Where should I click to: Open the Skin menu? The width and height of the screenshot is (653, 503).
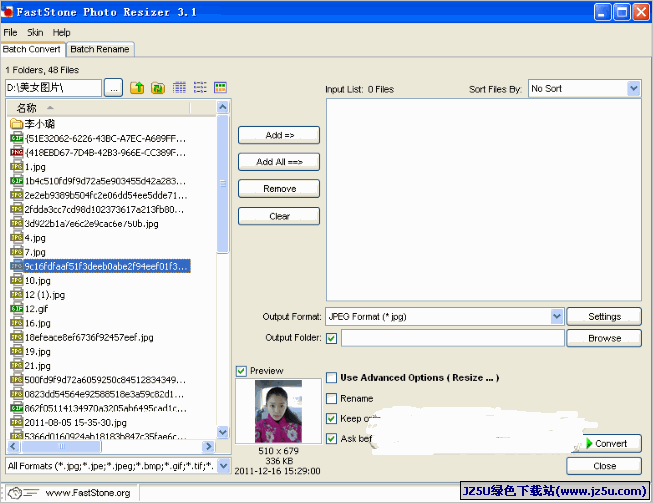[35, 32]
